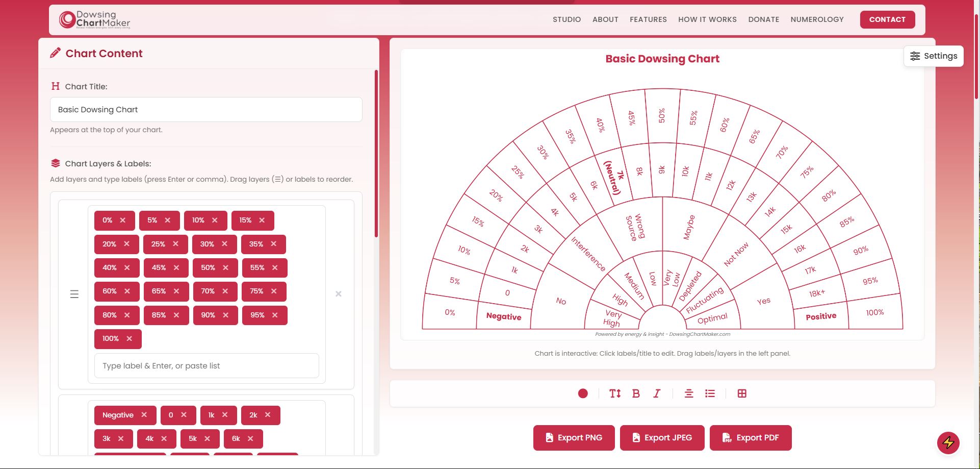Open the text color circle swatch
This screenshot has width=980, height=469.
click(583, 393)
